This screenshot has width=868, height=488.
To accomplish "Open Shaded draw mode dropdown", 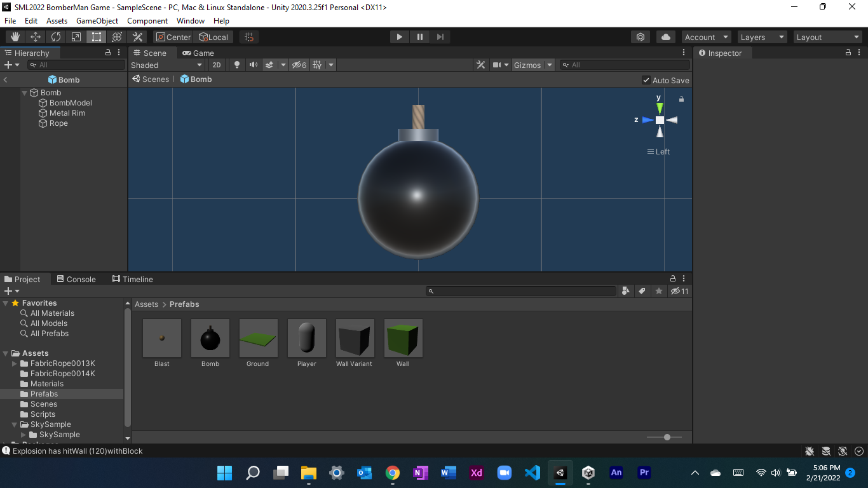I will pyautogui.click(x=167, y=65).
